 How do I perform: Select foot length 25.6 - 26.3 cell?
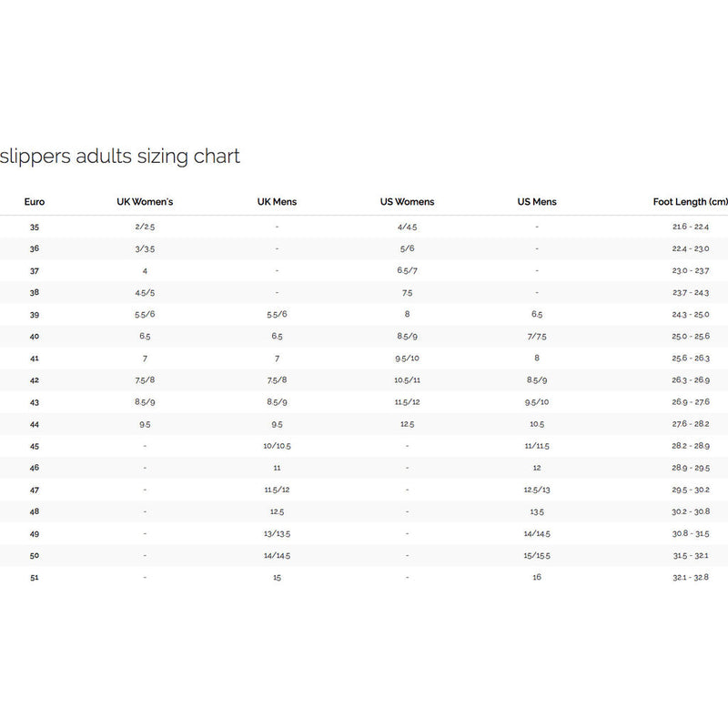(690, 359)
